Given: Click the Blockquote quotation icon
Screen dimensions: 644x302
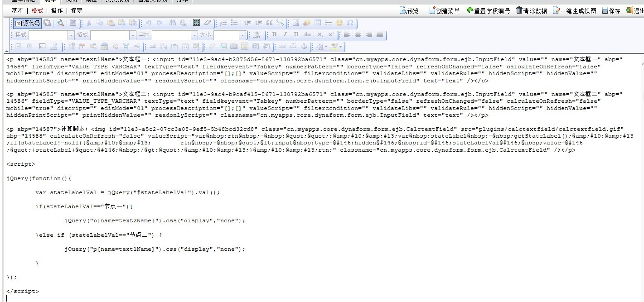Looking at the screenshot, I should point(269,23).
